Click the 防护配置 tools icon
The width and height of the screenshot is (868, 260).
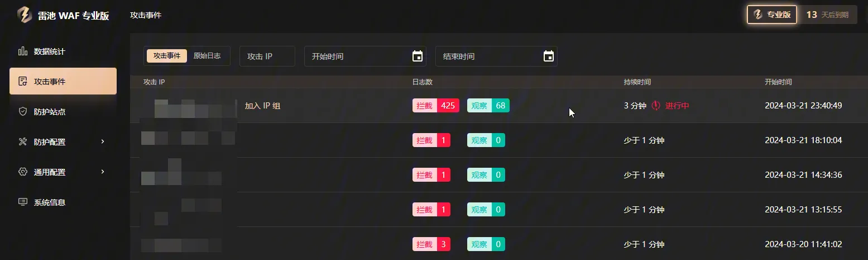point(23,142)
